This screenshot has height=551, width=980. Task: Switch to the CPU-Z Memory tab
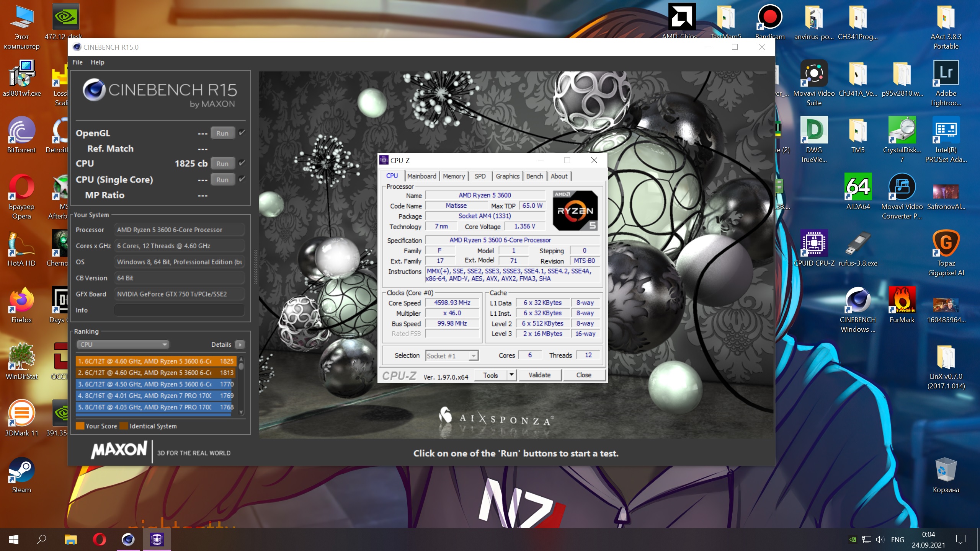pos(454,176)
